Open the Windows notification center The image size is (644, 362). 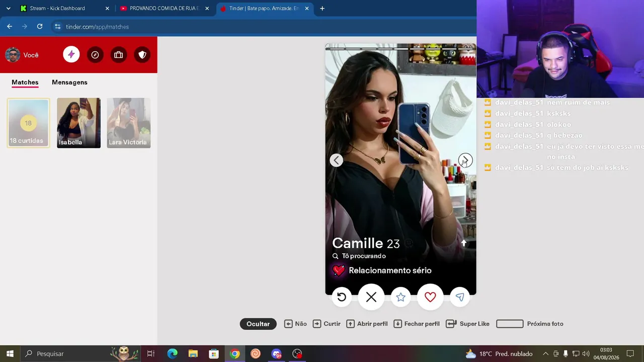tap(630, 354)
